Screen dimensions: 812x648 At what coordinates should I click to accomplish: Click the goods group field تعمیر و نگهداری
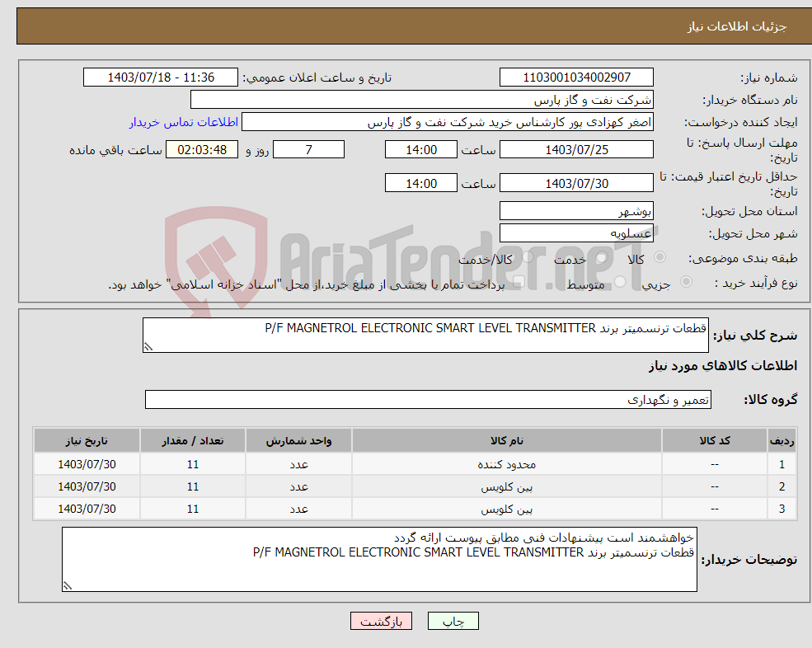coord(429,399)
